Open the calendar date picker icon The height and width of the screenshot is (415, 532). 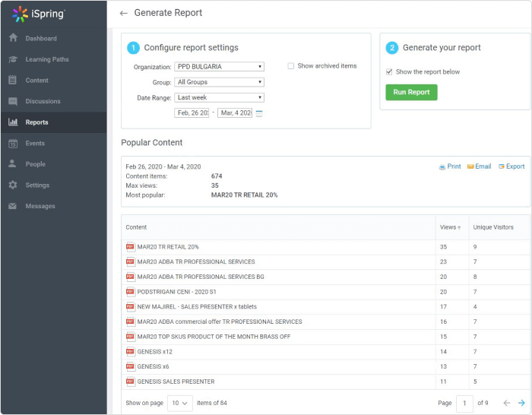[x=259, y=113]
